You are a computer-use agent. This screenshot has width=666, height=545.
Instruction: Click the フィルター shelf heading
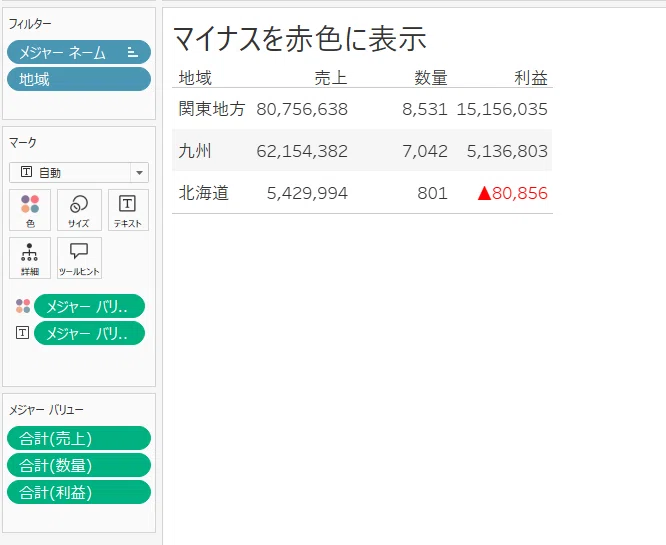click(30, 24)
